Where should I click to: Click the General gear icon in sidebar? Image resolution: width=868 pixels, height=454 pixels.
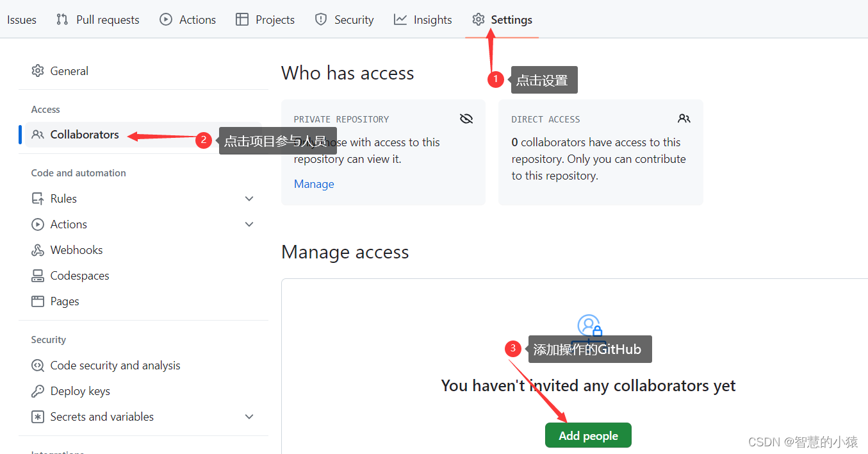[x=38, y=71]
